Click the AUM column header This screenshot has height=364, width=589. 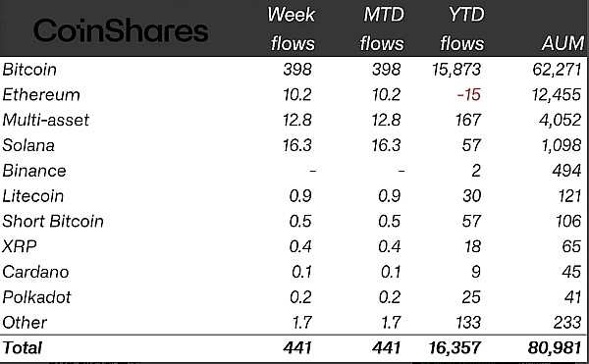[562, 43]
